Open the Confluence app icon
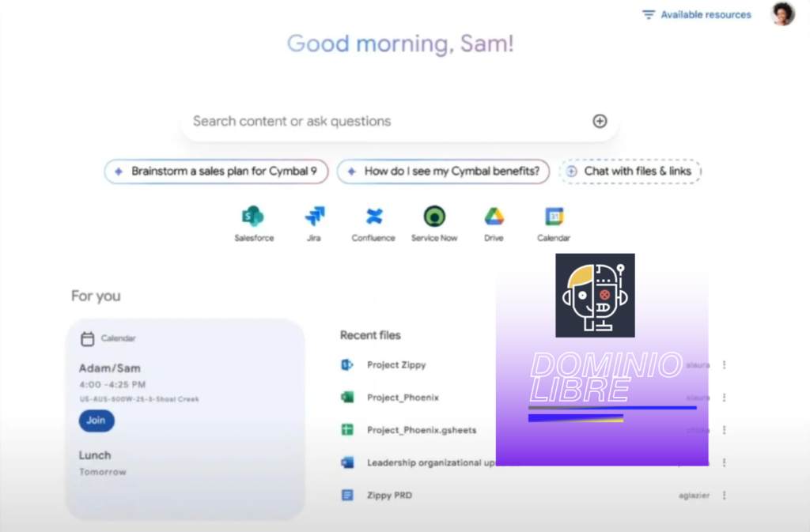 [x=373, y=217]
